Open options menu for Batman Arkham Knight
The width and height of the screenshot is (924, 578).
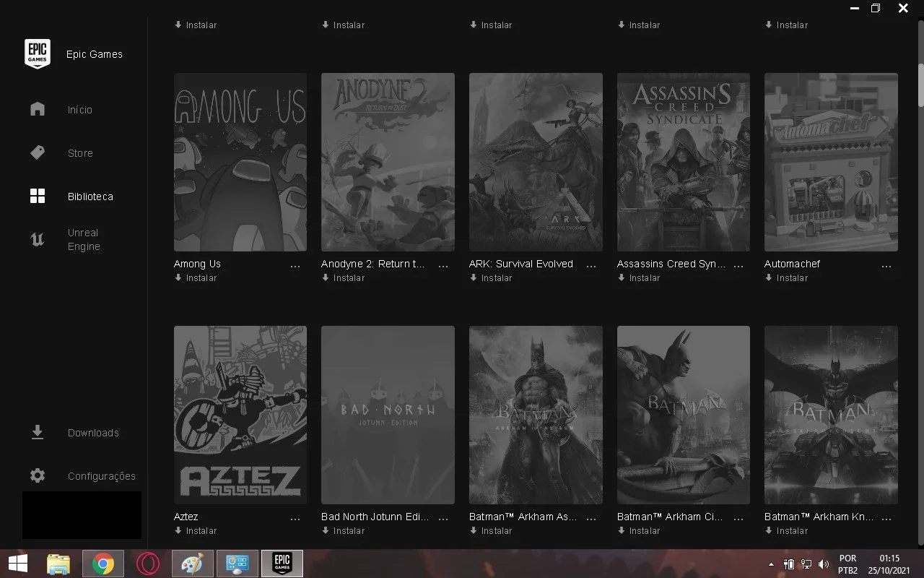click(x=886, y=519)
